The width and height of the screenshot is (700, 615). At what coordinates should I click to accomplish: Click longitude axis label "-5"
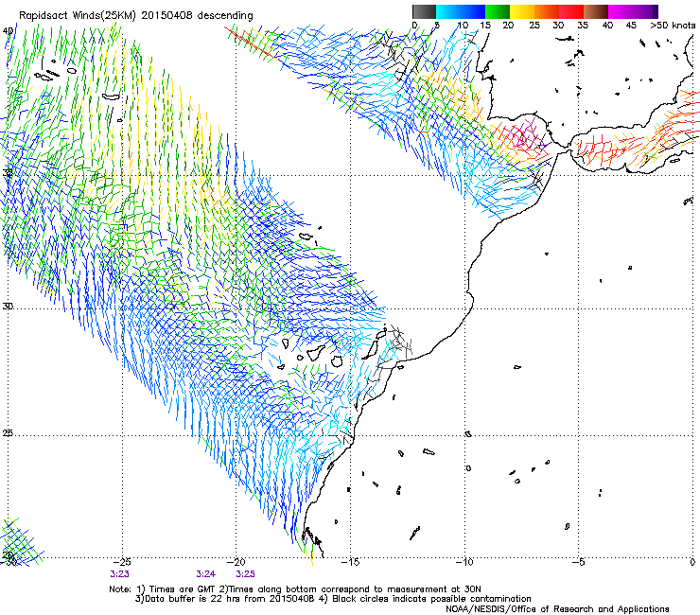pos(579,562)
